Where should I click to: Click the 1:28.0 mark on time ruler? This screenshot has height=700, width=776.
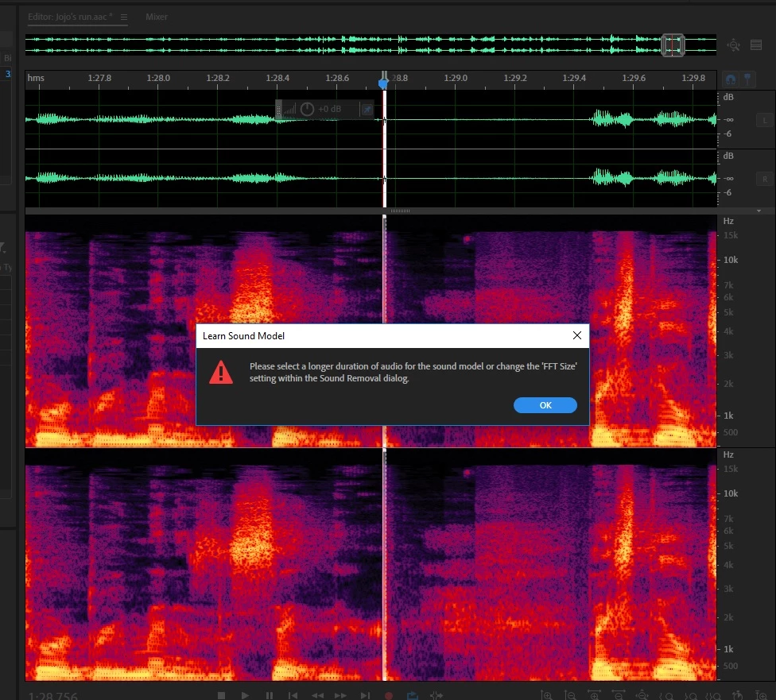158,78
